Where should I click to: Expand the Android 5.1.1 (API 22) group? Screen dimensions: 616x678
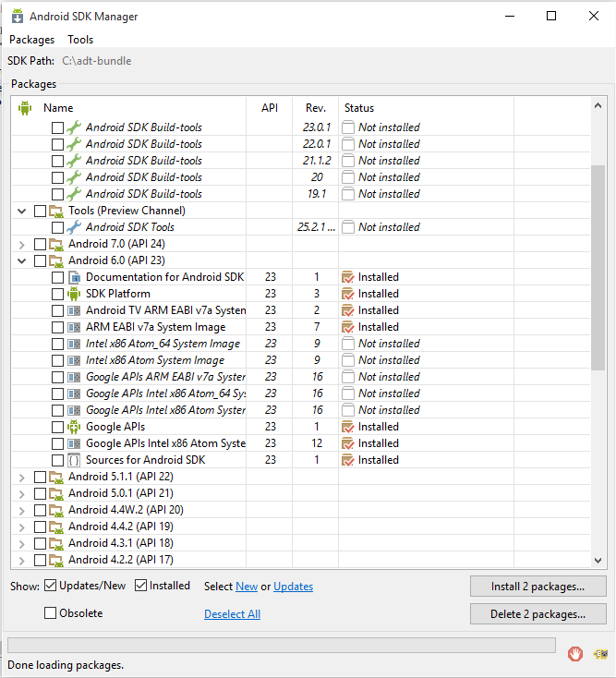pyautogui.click(x=21, y=478)
